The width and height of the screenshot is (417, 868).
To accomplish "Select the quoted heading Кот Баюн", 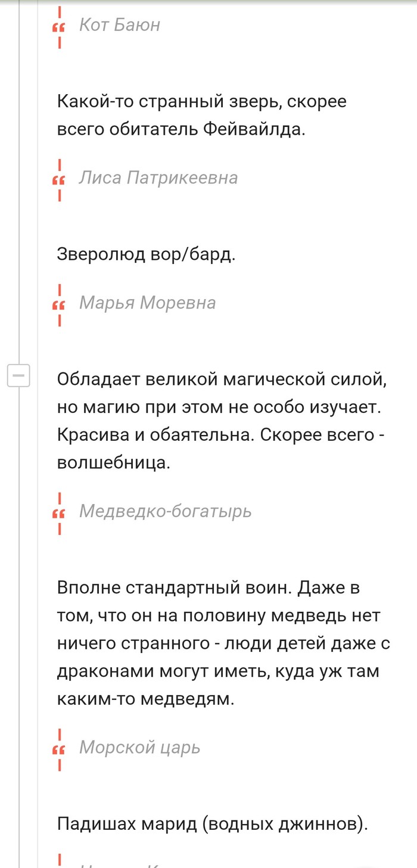I will point(119,25).
